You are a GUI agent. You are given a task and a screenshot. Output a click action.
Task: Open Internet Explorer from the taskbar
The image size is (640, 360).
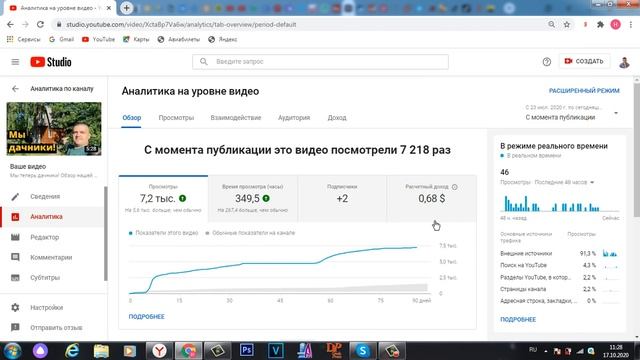point(72,351)
